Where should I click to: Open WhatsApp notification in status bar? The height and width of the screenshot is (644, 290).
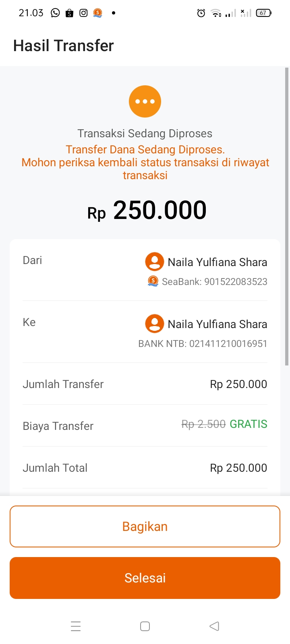(x=55, y=13)
